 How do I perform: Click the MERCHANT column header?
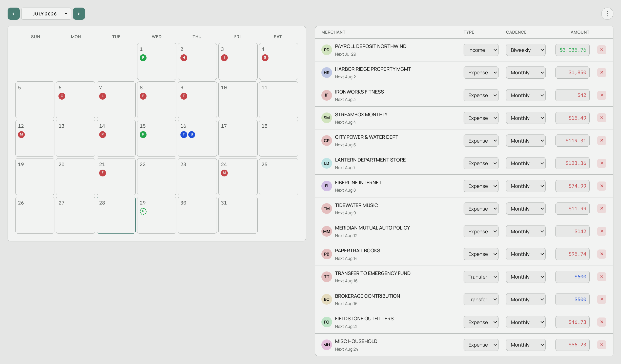click(x=333, y=32)
